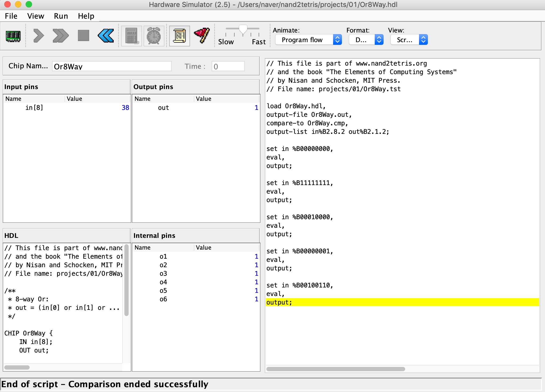Click the stop square icon

(x=84, y=36)
